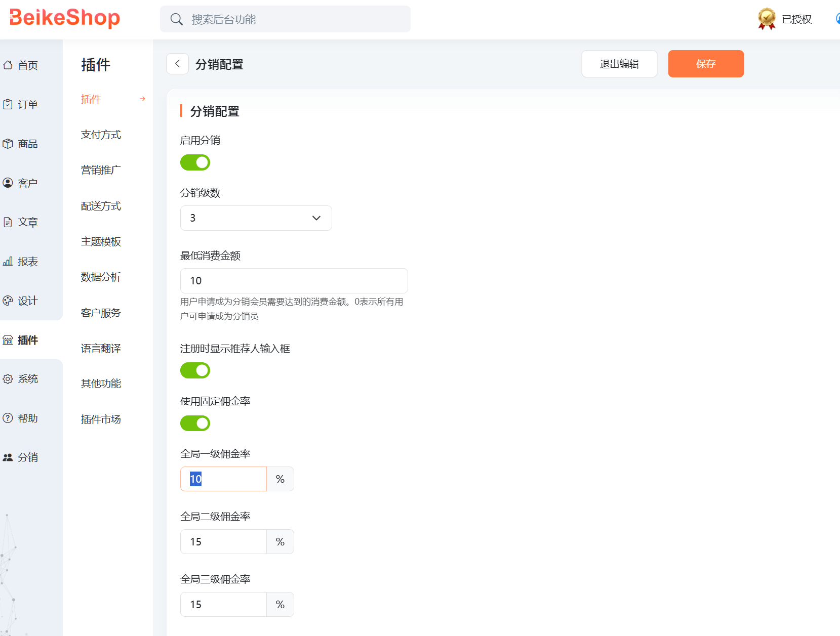Click the 帮助 question mark icon
Viewport: 840px width, 636px height.
(x=8, y=418)
